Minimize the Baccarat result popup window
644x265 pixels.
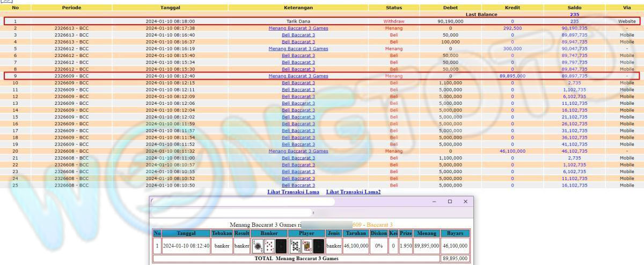click(435, 202)
